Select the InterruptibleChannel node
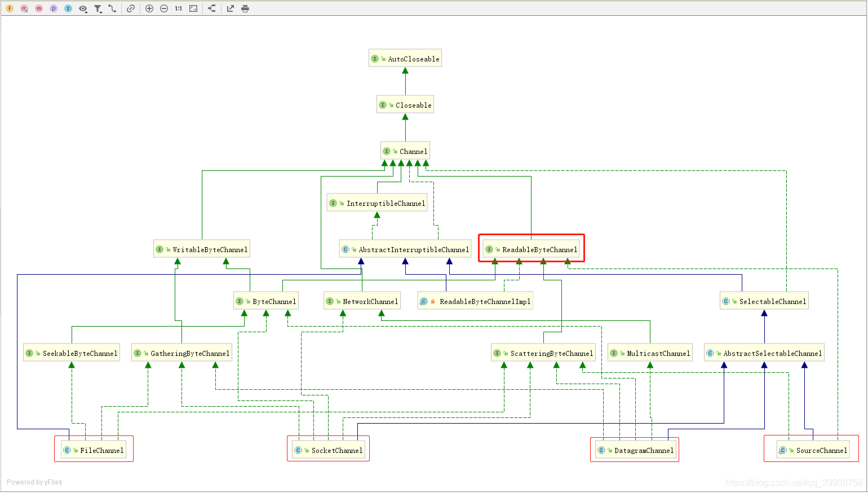Screen dimensions: 868x493 [377, 203]
